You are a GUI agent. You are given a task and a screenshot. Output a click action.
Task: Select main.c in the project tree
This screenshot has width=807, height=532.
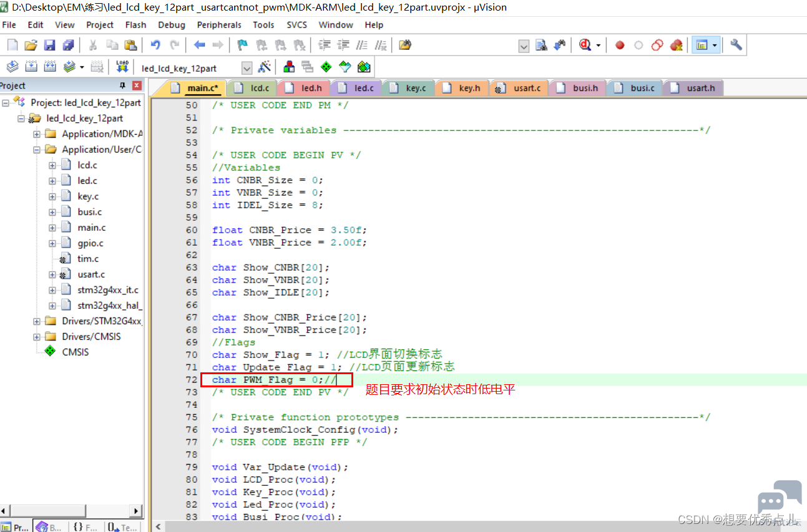91,228
